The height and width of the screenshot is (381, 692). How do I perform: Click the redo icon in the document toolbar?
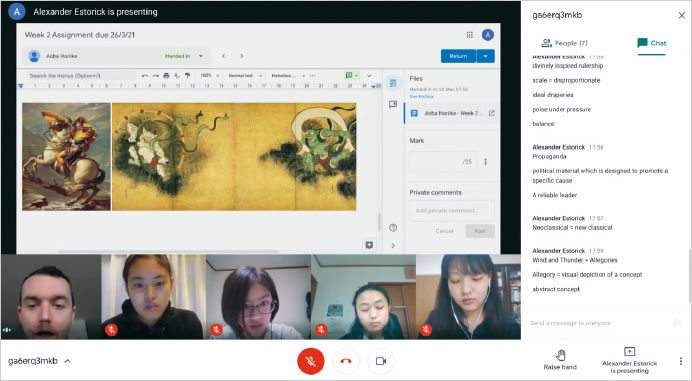(x=155, y=75)
